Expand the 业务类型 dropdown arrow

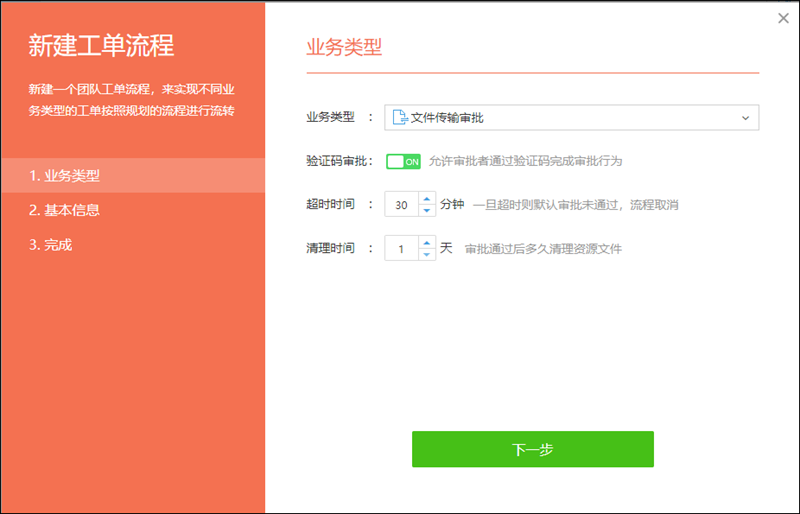[745, 118]
